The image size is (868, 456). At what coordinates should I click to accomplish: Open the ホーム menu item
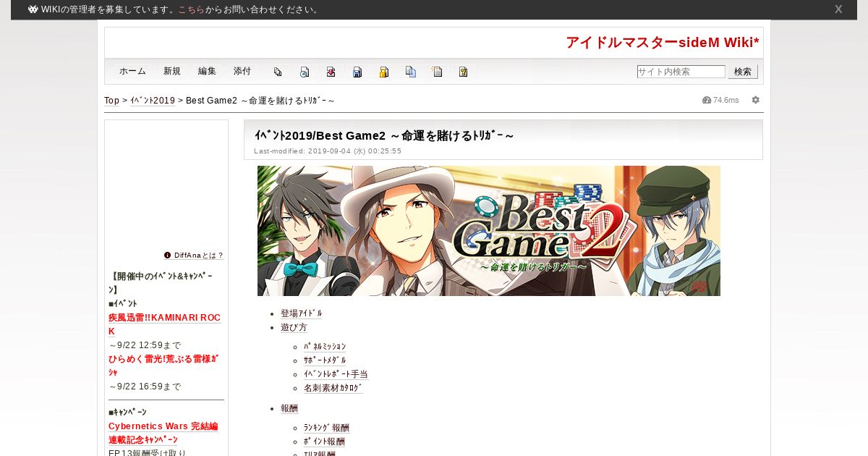pos(132,71)
